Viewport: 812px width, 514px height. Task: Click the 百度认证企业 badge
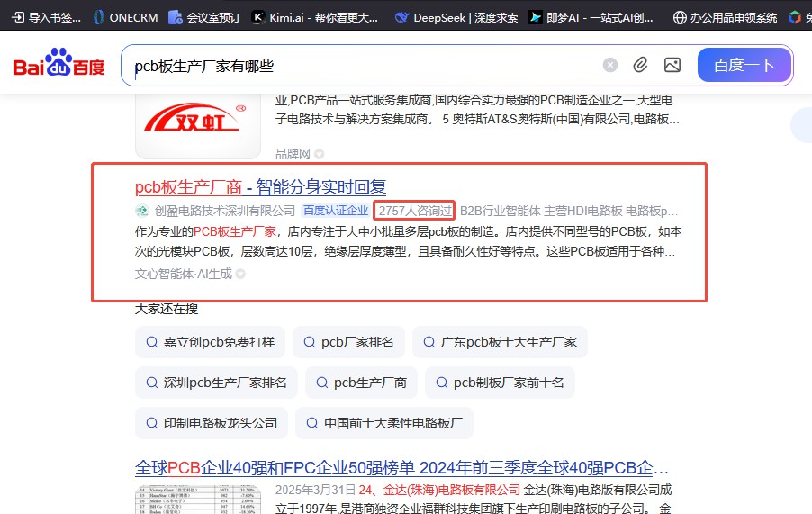tap(335, 211)
